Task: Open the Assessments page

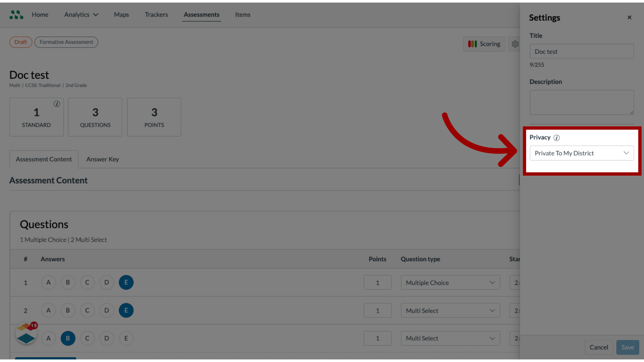Action: click(x=202, y=15)
